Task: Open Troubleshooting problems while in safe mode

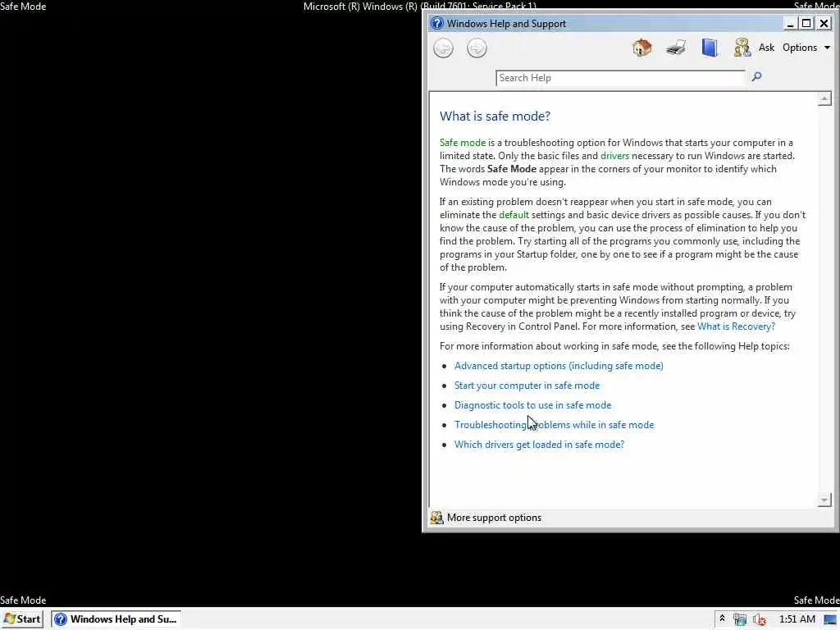Action: pyautogui.click(x=554, y=425)
